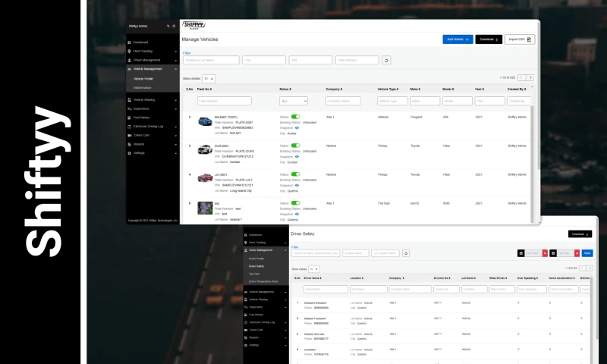Sort by Vehicle Type column header
The image size is (607, 364).
(x=388, y=89)
